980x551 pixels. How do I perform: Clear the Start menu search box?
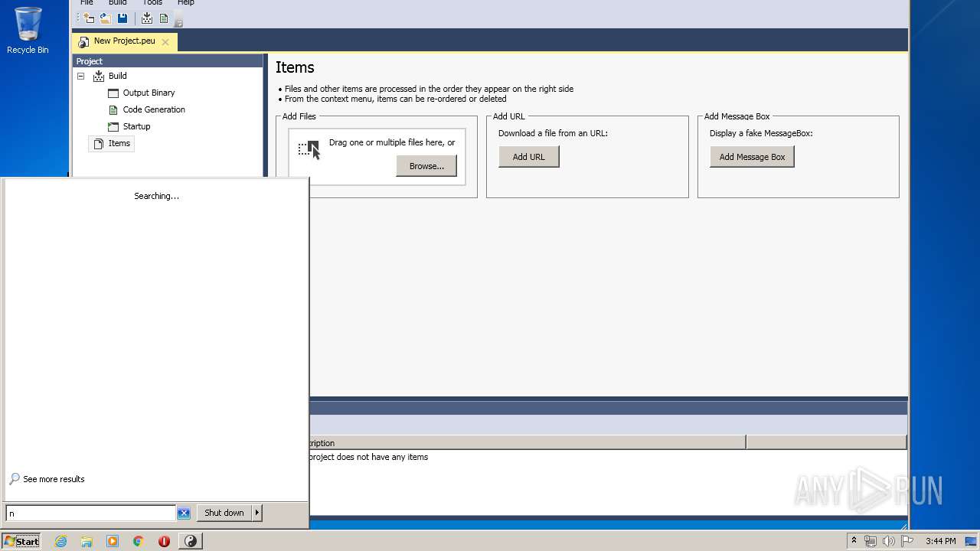[x=184, y=514]
